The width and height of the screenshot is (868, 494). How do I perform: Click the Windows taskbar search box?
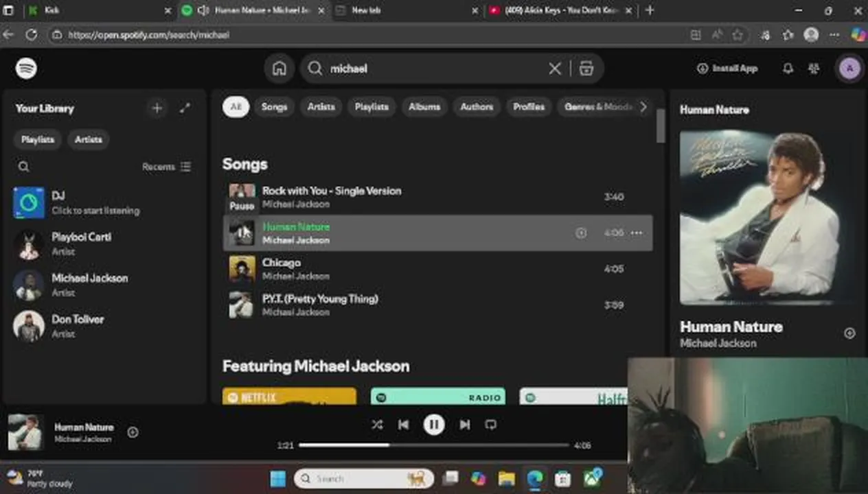363,478
